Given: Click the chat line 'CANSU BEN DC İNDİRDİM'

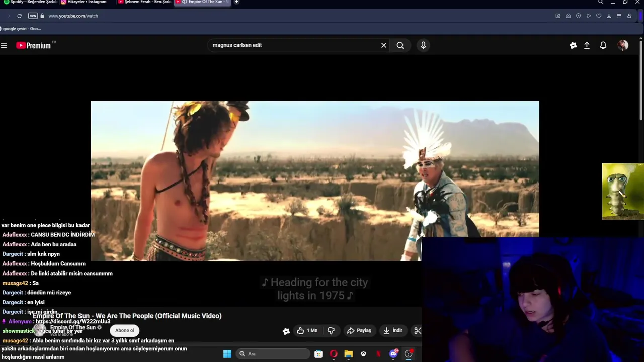Looking at the screenshot, I should coord(62,235).
